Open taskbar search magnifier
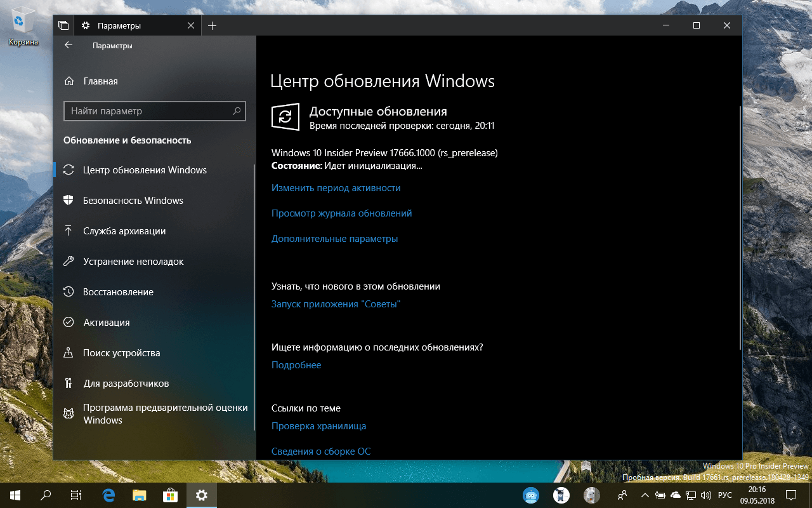Screen dimensions: 812x508 pyautogui.click(x=46, y=495)
